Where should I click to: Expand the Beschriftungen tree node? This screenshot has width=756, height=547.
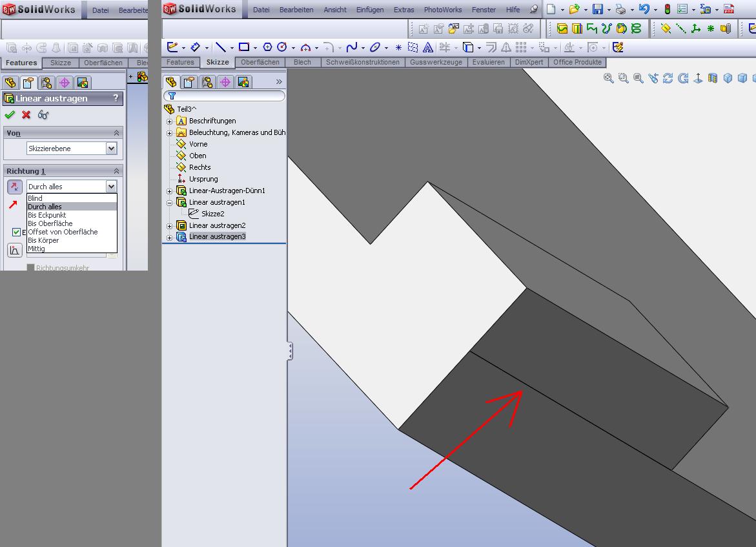pos(170,121)
